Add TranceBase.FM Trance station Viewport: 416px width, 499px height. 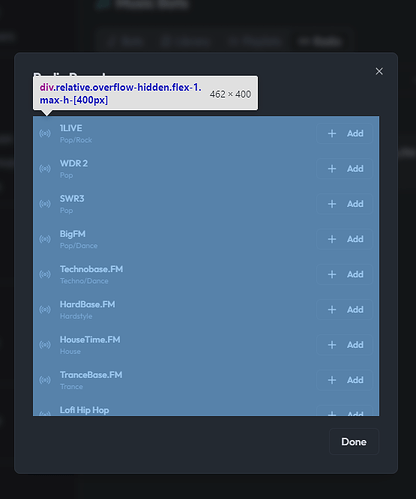point(345,380)
